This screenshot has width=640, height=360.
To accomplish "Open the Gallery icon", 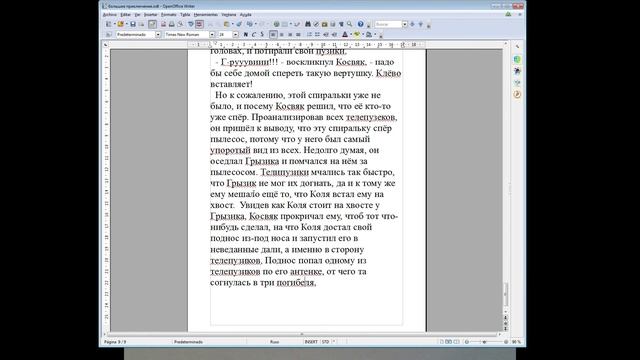I will (x=324, y=24).
